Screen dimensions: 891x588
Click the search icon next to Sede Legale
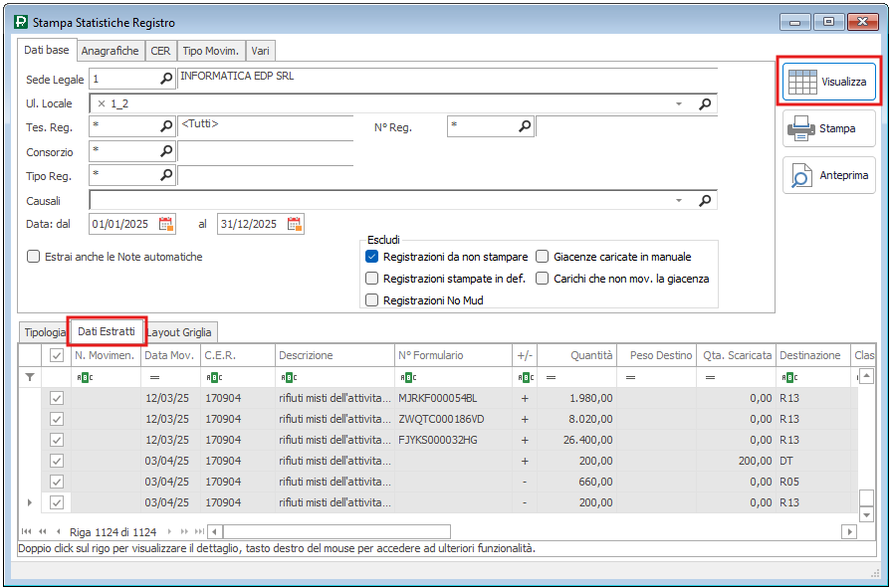pyautogui.click(x=166, y=79)
